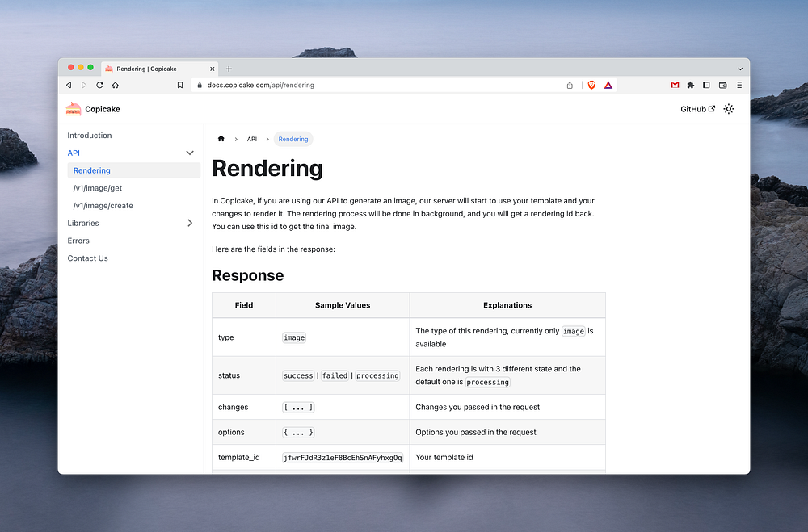Select API in the sidebar
Image resolution: width=808 pixels, height=532 pixels.
tap(74, 153)
